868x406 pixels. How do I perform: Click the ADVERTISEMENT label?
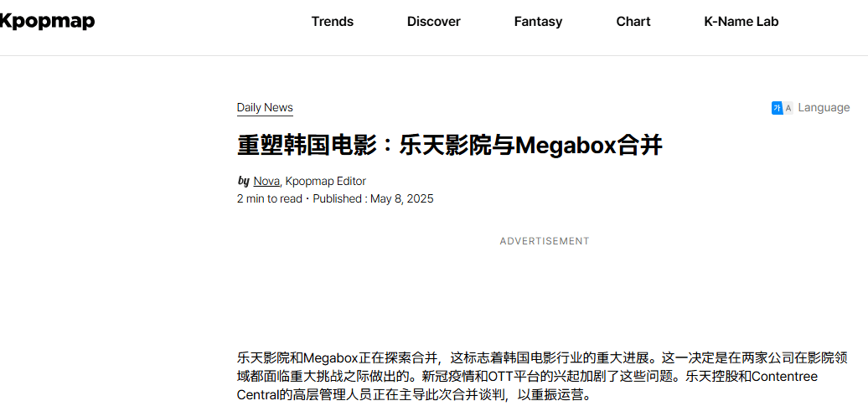pyautogui.click(x=544, y=241)
